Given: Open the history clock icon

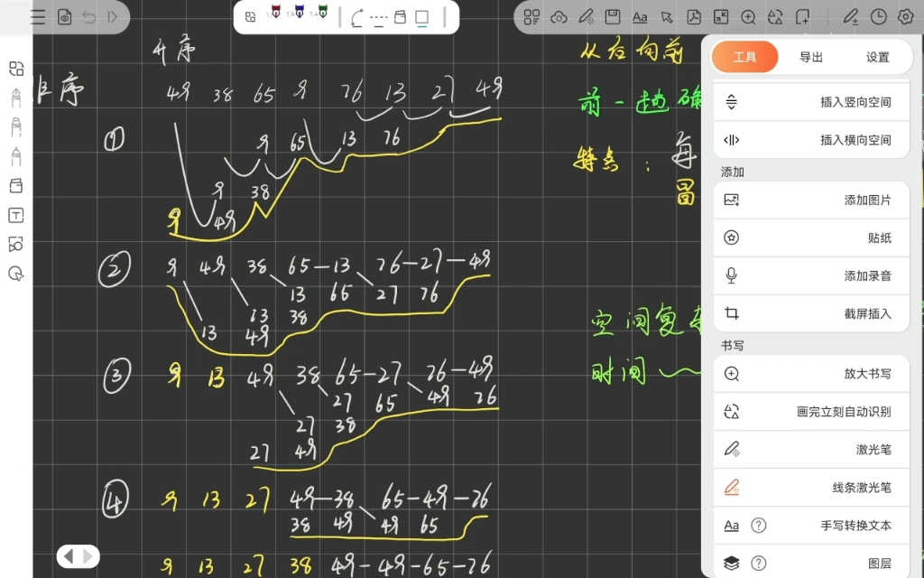Looking at the screenshot, I should pyautogui.click(x=877, y=17).
